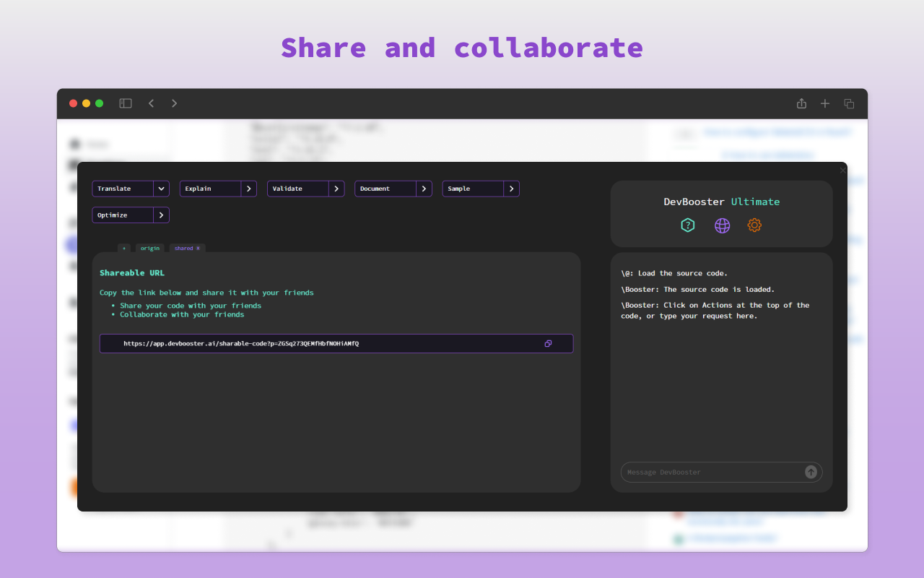Click the Explain action button

coord(210,189)
